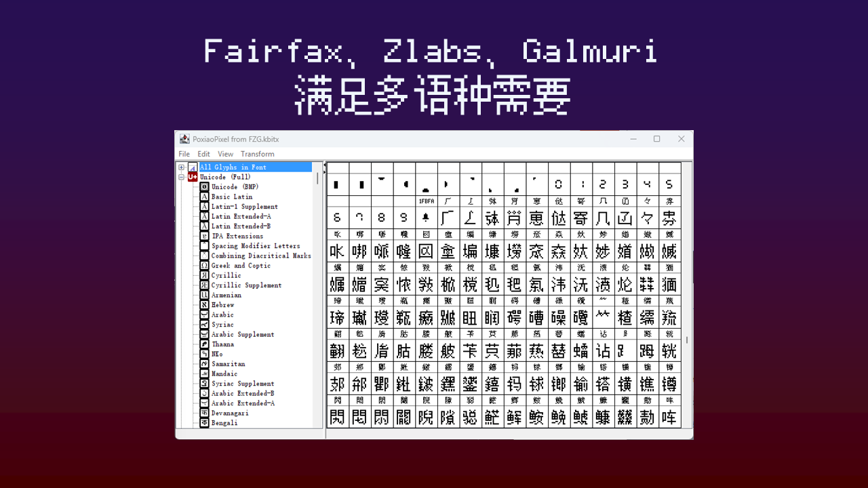Click the Arabic Extended-B block icon
This screenshot has width=868, height=488.
(204, 393)
